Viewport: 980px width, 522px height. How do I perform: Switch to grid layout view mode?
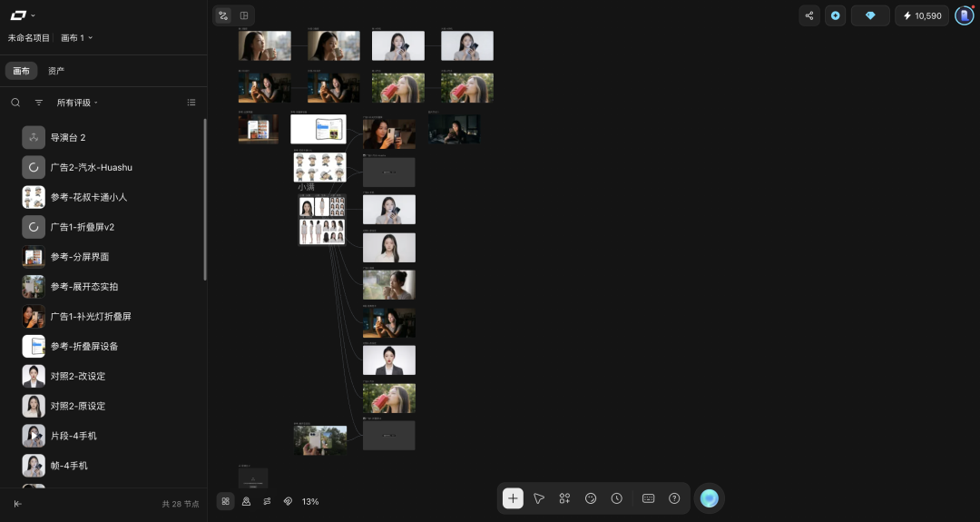click(x=244, y=15)
